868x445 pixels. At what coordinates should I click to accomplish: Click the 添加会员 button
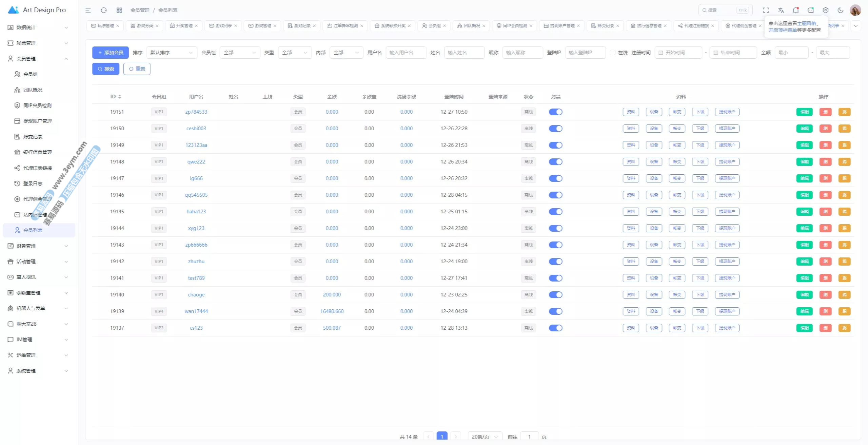tap(111, 53)
